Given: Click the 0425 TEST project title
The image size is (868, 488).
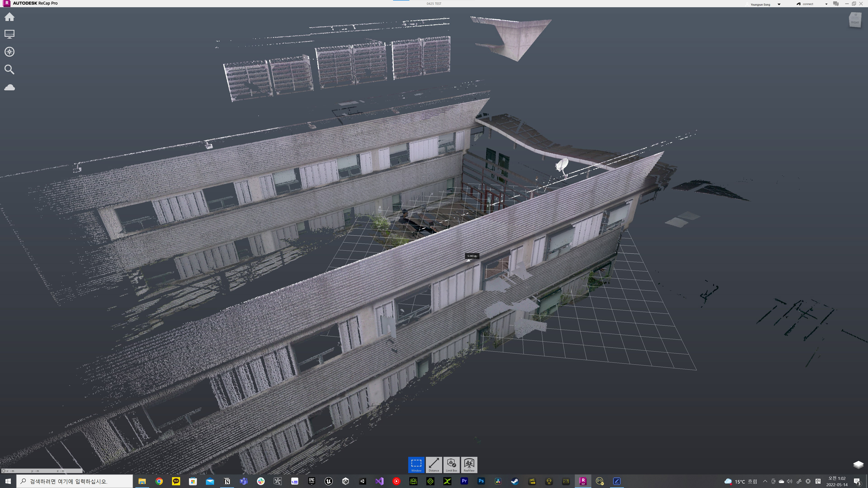Looking at the screenshot, I should [x=434, y=4].
